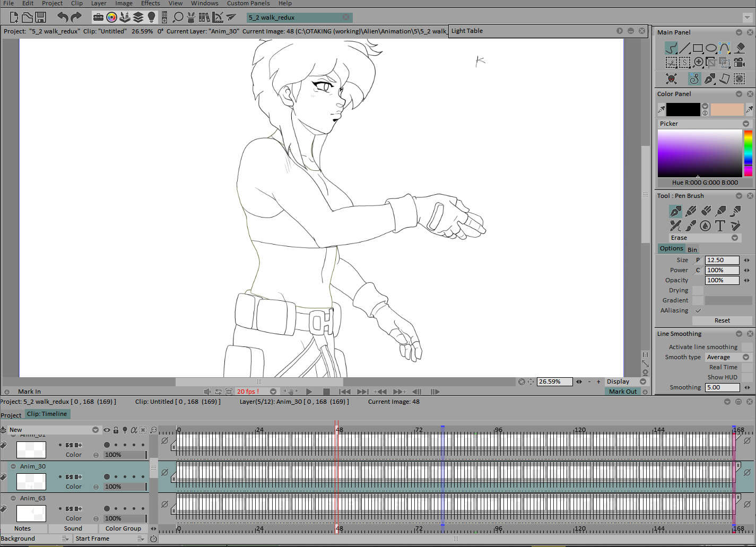Click the Color Group button

(124, 528)
